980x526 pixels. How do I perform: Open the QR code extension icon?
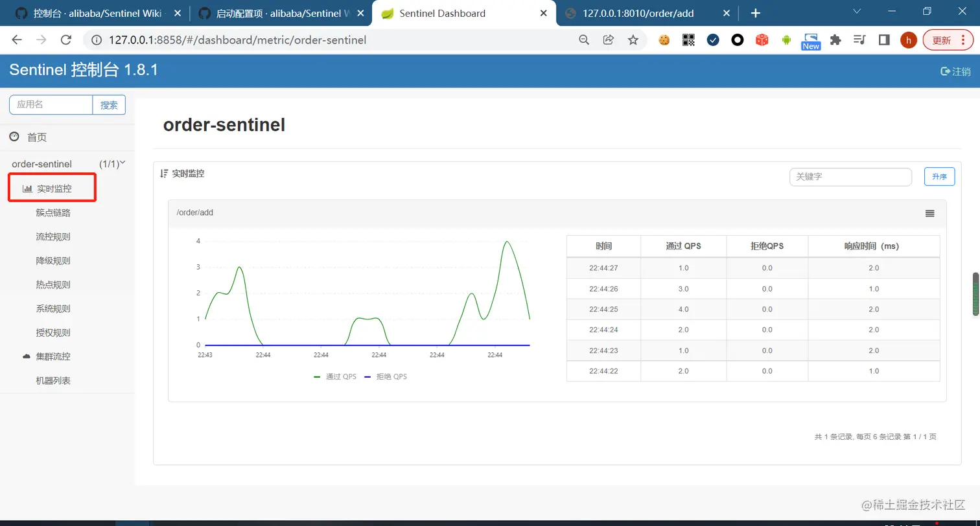pos(688,40)
